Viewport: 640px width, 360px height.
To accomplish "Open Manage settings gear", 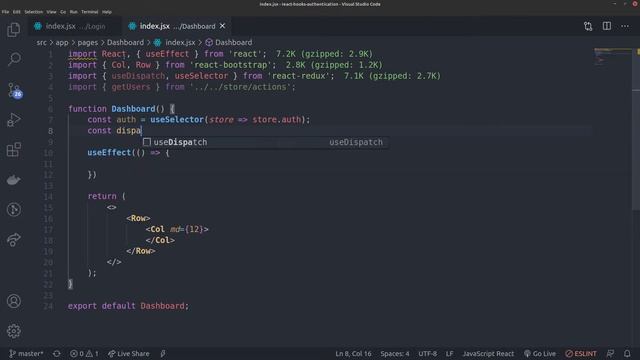I will click(13, 331).
